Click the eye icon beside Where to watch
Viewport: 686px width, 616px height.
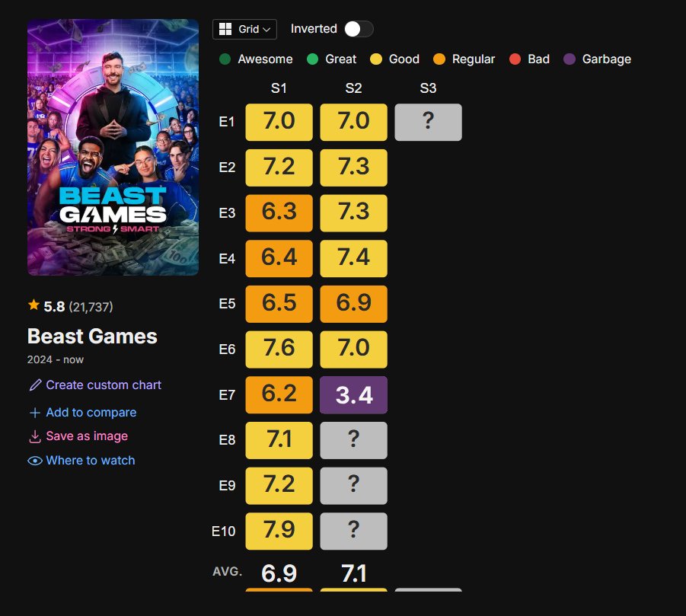(x=35, y=461)
